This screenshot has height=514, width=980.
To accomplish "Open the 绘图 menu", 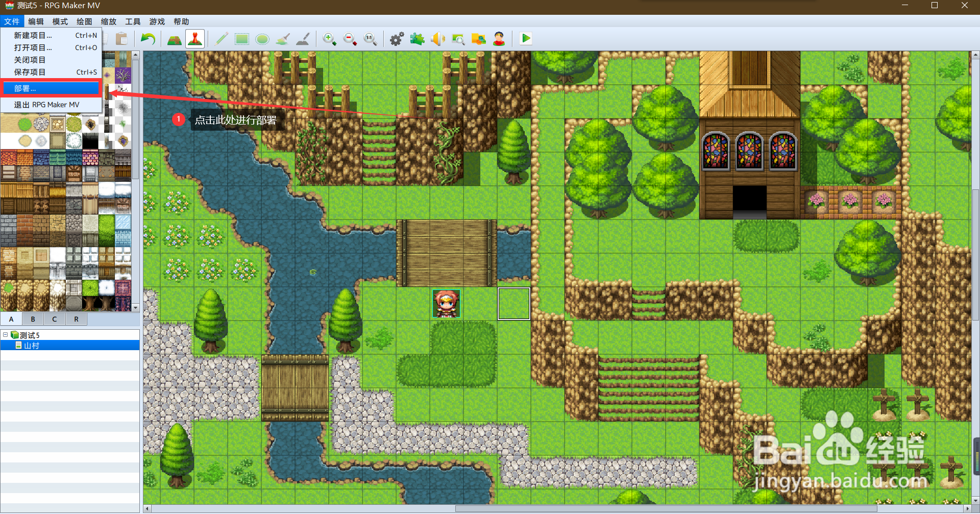I will (x=84, y=21).
